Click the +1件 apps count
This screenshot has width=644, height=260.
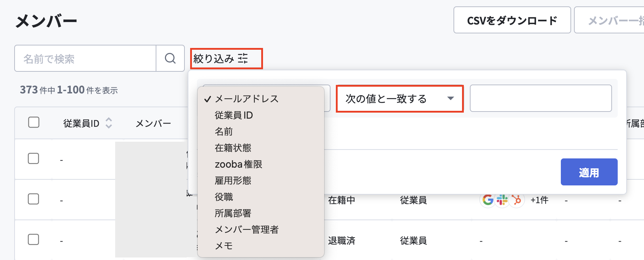coord(540,200)
